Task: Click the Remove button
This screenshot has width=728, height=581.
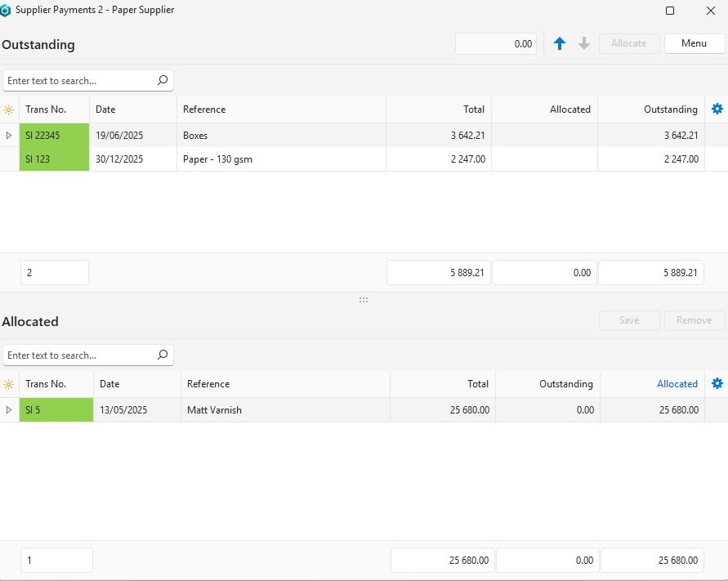Action: 694,320
